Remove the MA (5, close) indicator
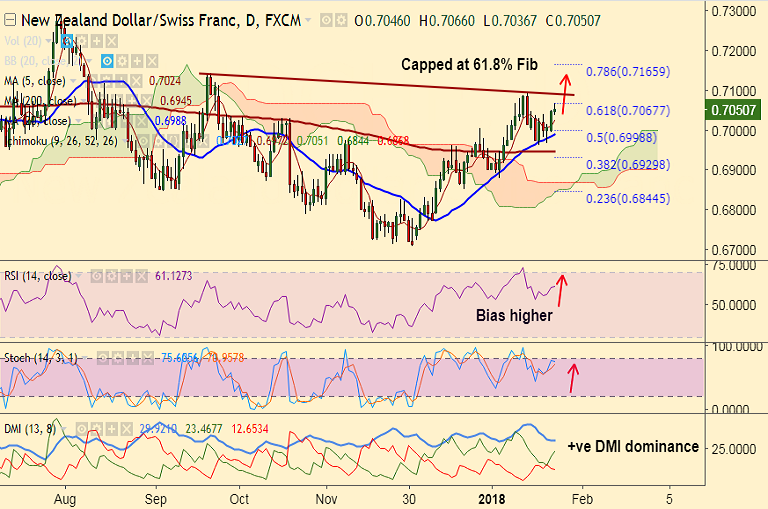The width and height of the screenshot is (768, 509). pos(137,81)
